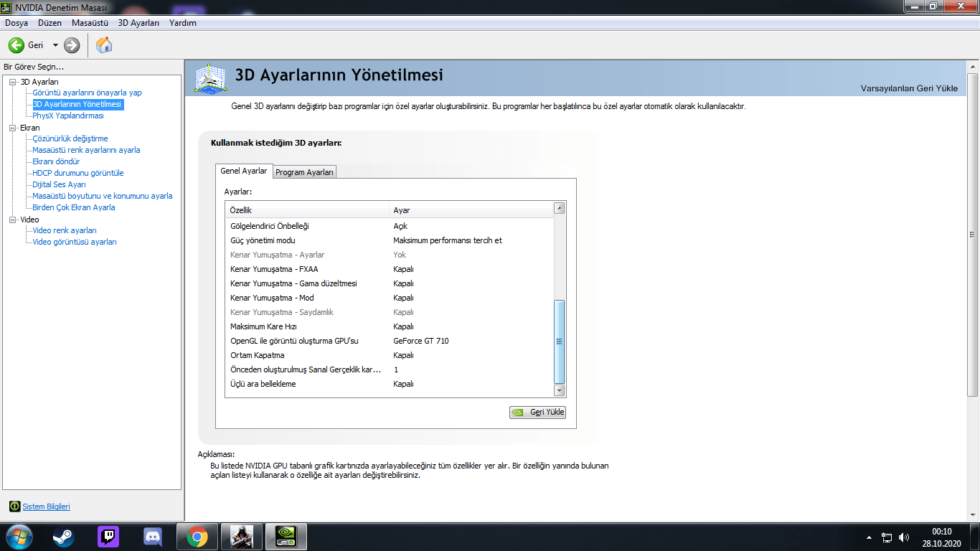Click the NVIDIA title bar app icon
This screenshot has height=551, width=980.
click(6, 7)
